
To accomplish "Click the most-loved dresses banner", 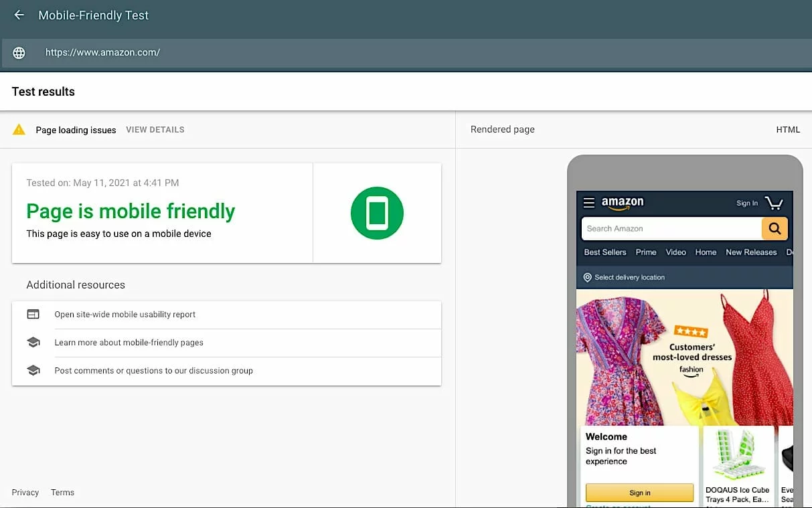I will (685, 357).
